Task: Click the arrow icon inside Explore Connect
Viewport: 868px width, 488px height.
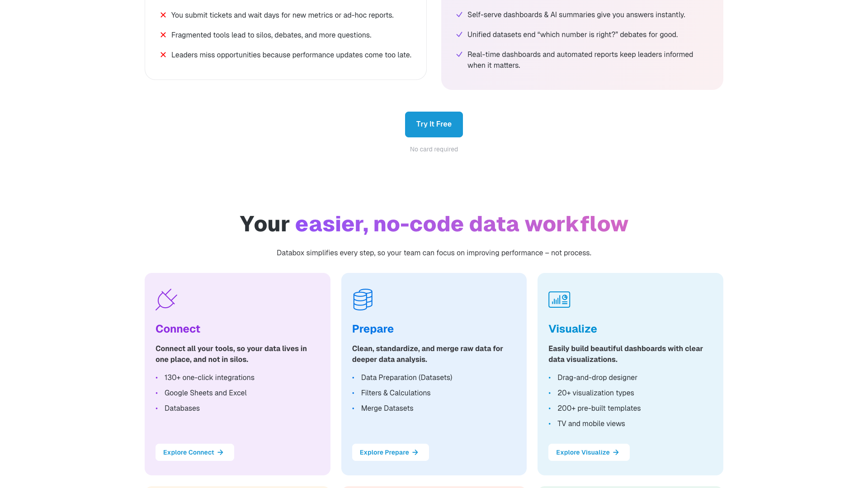Action: click(220, 452)
